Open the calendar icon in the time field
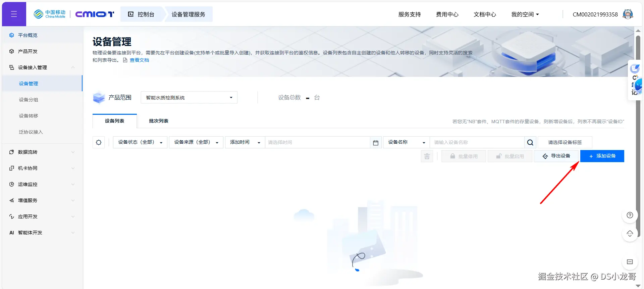Image resolution: width=644 pixels, height=289 pixels. (376, 143)
